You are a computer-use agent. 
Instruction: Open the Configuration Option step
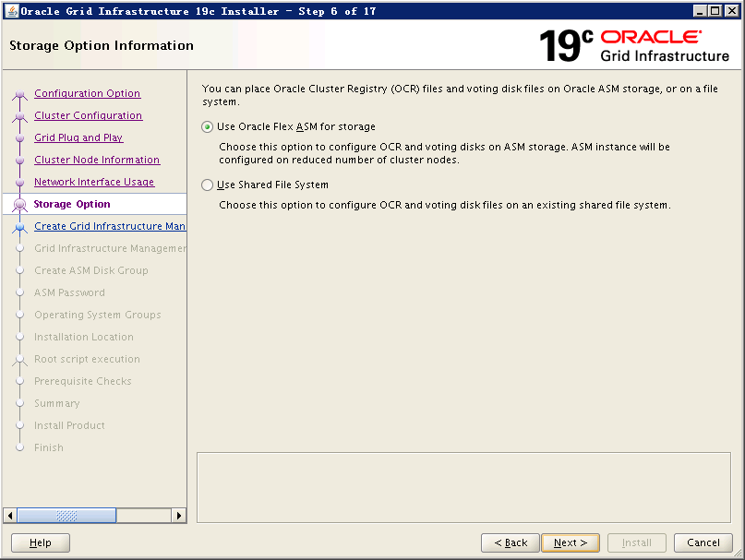[x=87, y=93]
